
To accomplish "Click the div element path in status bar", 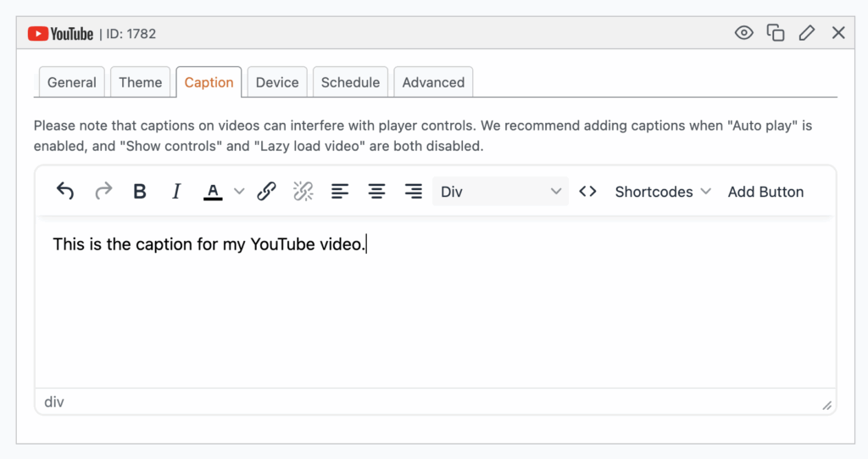I will point(54,402).
